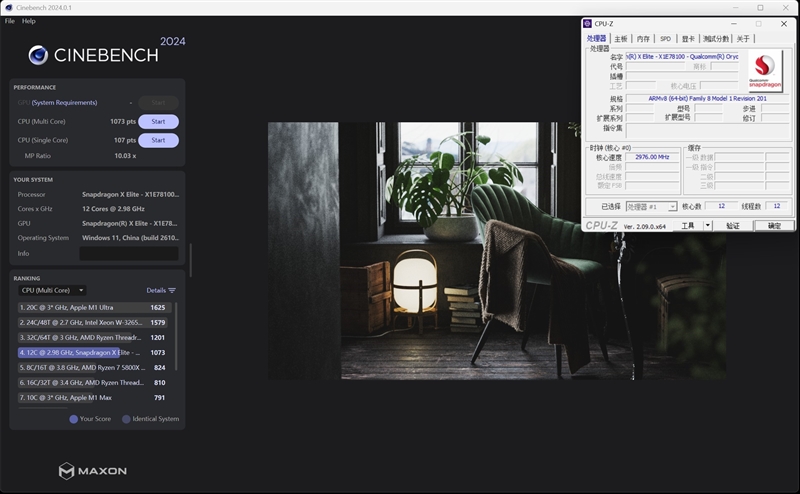Screen dimensions: 800x494
Task: Click the Info input field
Action: pyautogui.click(x=129, y=254)
